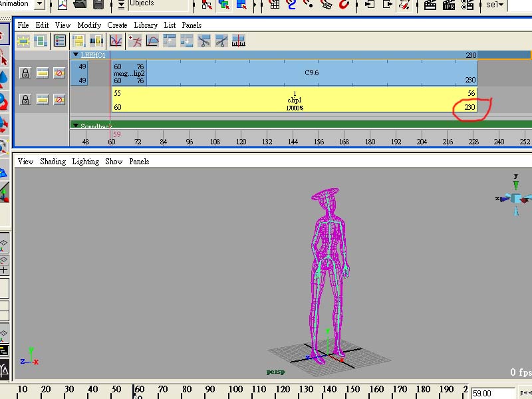Solo the merg...lip2 / C9.6 track
Viewport: 532px width, 399px height.
[x=43, y=73]
